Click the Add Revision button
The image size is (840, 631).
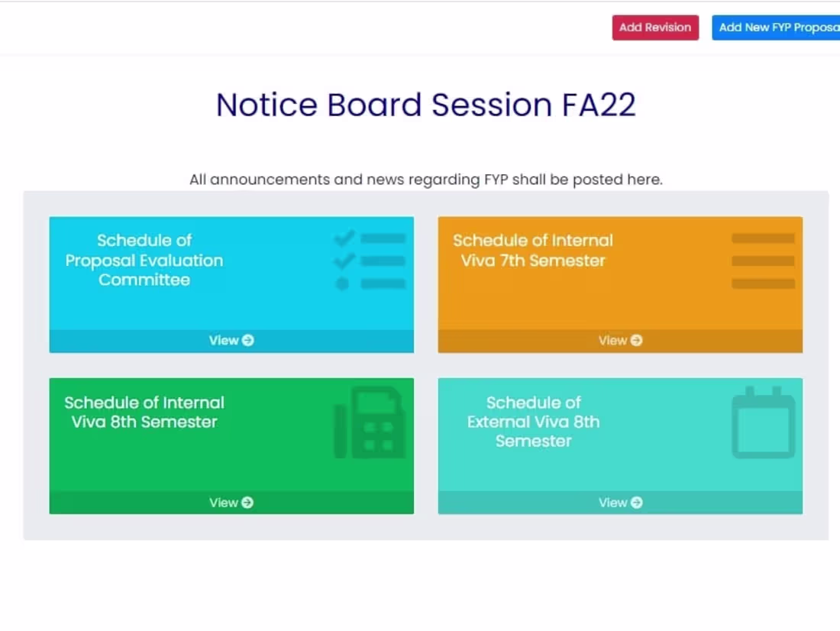tap(655, 28)
